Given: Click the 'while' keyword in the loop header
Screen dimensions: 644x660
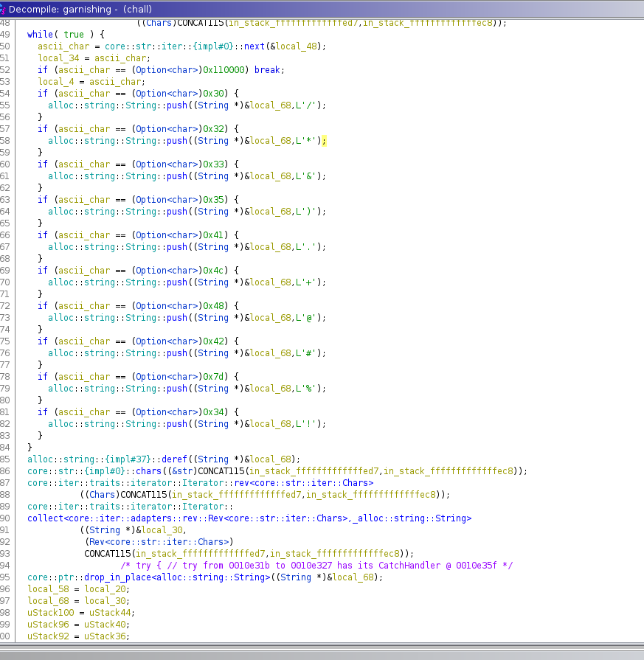Looking at the screenshot, I should click(x=40, y=35).
